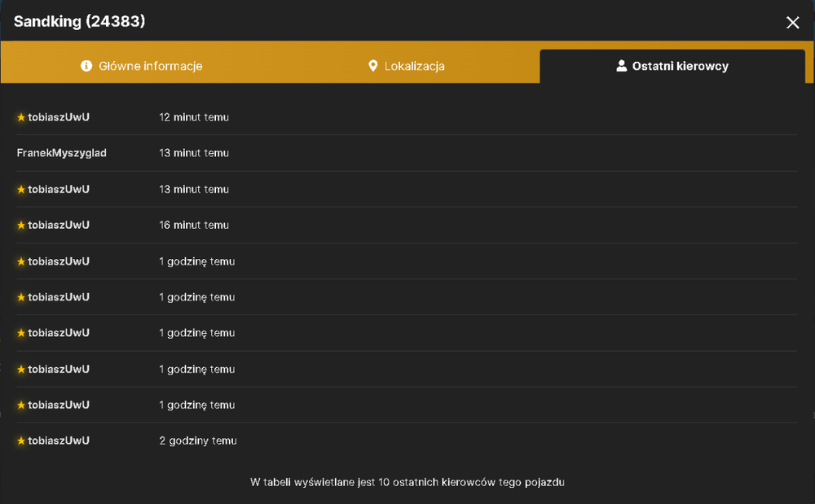
Task: Switch to the Lokalizacja tab
Action: pos(407,66)
